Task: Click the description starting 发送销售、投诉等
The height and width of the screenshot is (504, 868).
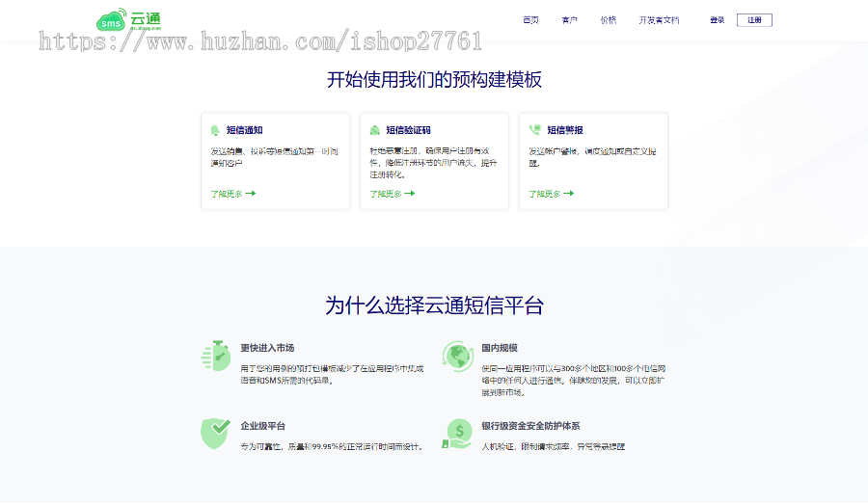Action: point(274,157)
